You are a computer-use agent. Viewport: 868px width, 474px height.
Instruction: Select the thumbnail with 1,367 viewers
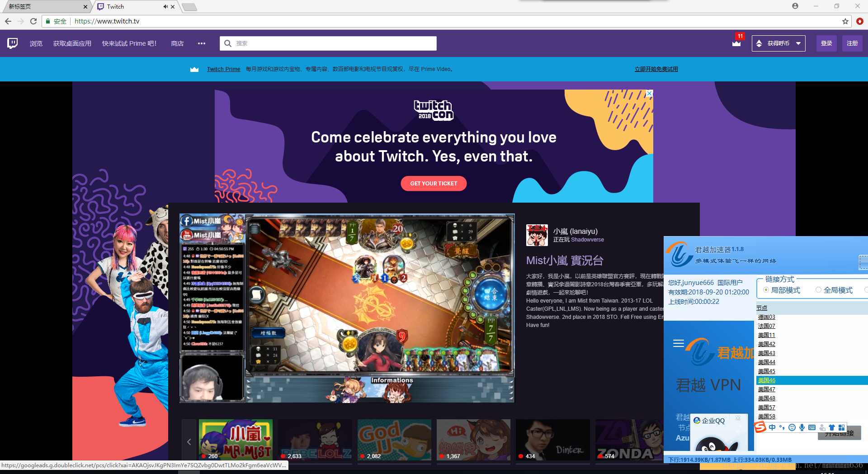click(473, 440)
